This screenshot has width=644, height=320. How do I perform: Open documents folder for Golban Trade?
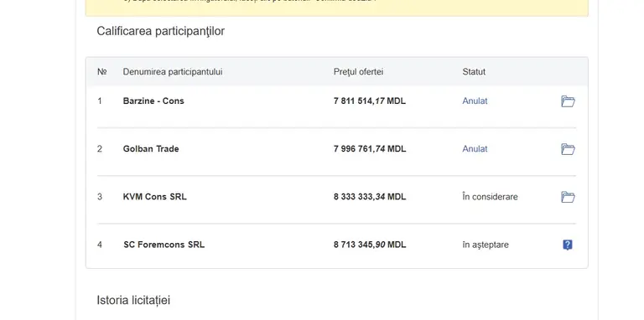point(568,149)
